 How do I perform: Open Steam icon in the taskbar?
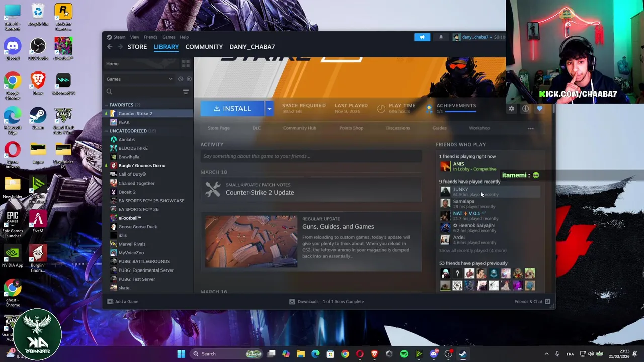(x=462, y=354)
